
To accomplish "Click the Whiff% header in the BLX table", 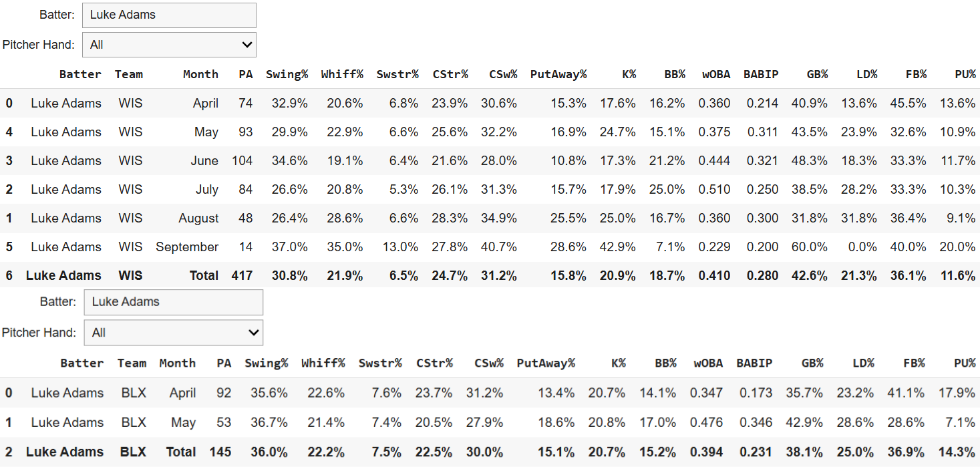I will [x=323, y=363].
